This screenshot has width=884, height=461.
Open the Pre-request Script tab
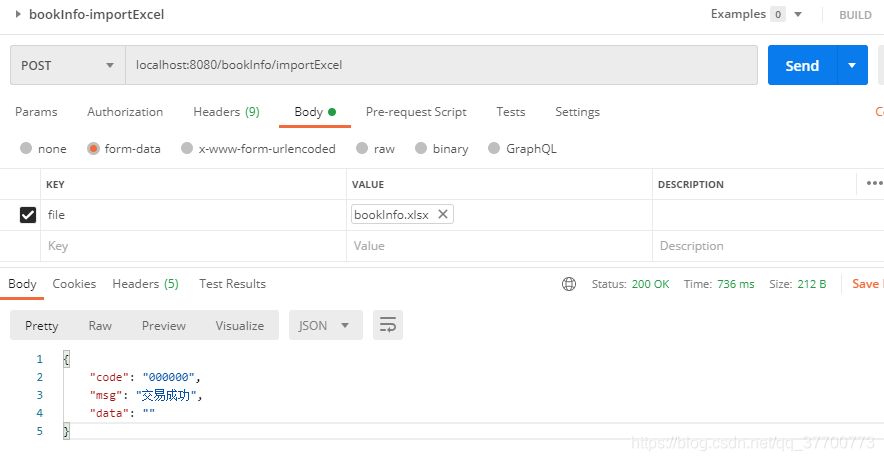(416, 112)
